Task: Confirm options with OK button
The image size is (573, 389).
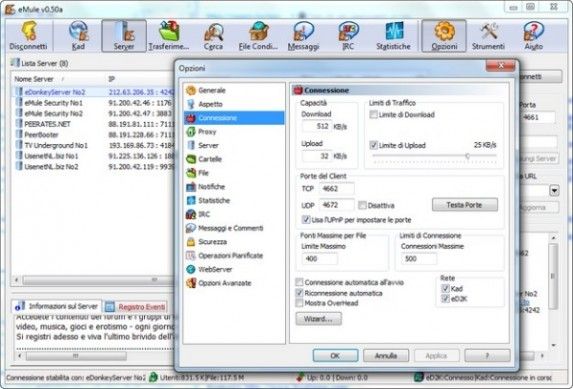Action: tap(335, 355)
